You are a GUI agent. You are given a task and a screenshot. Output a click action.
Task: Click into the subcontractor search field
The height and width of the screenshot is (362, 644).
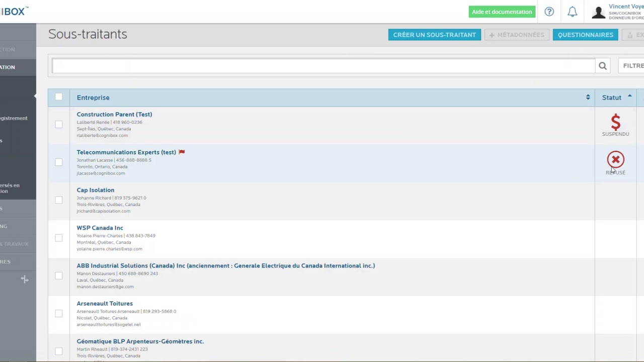[x=323, y=66]
